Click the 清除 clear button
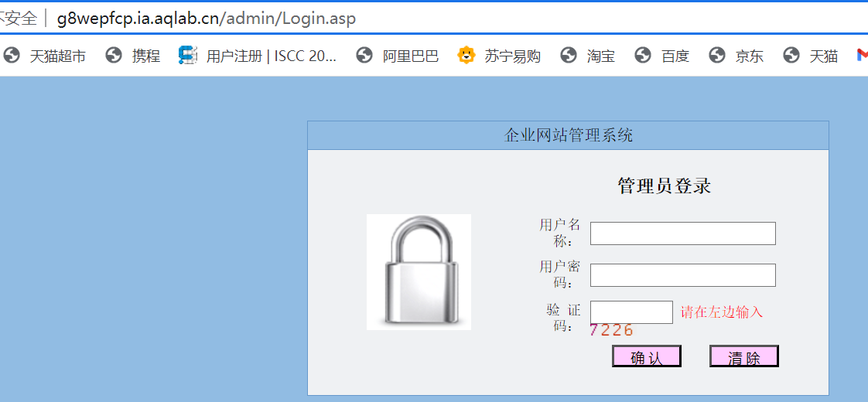This screenshot has height=402, width=868. click(x=744, y=356)
